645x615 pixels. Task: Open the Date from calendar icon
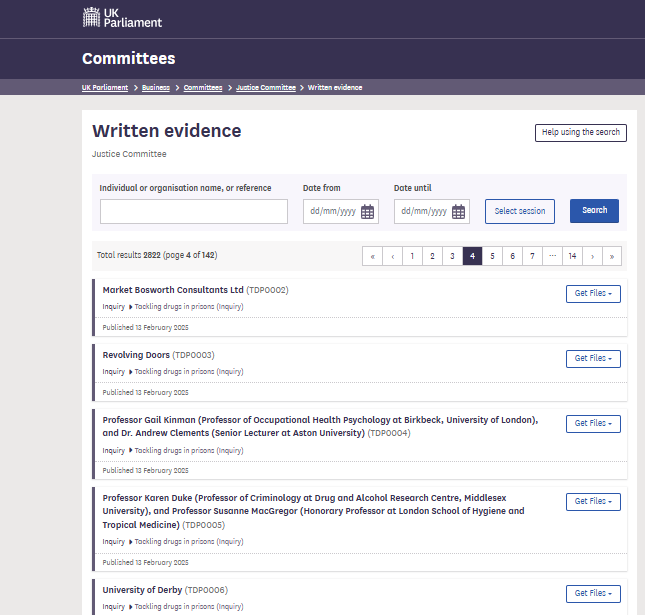pos(367,212)
